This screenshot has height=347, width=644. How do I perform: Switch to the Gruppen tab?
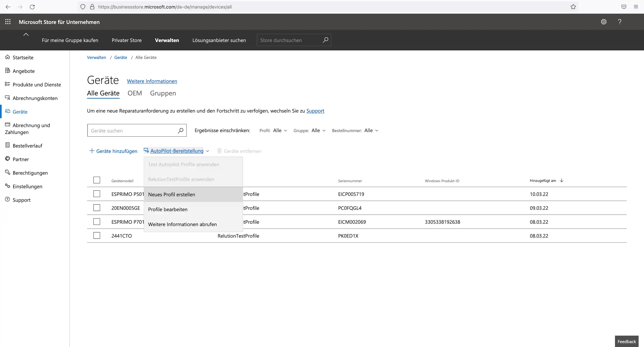163,93
